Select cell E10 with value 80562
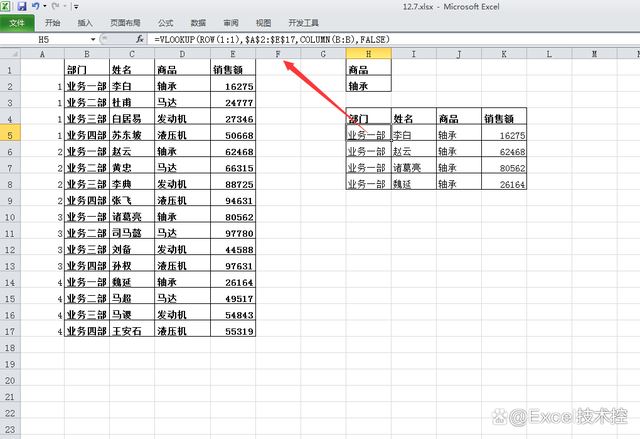The height and width of the screenshot is (439, 640). point(232,216)
